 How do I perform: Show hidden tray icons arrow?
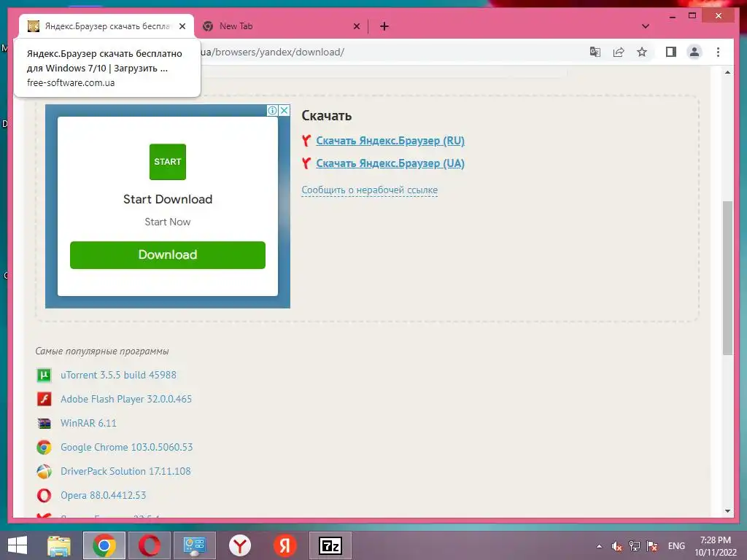click(599, 546)
